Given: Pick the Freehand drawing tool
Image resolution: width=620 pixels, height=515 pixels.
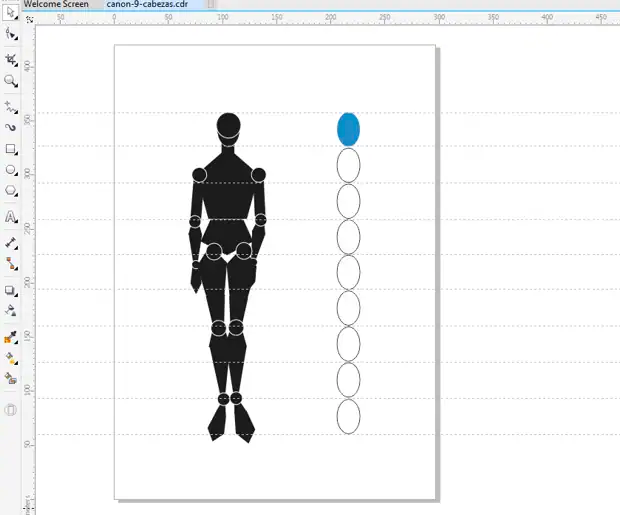Looking at the screenshot, I should (11, 106).
